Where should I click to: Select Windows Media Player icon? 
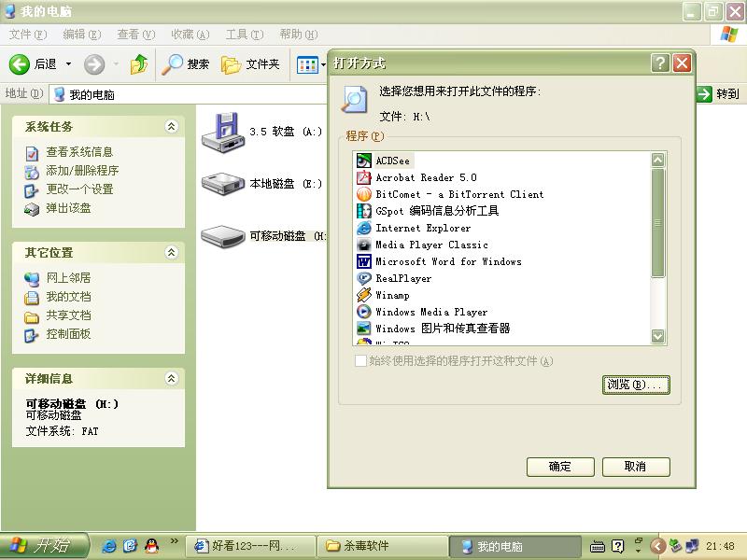363,312
